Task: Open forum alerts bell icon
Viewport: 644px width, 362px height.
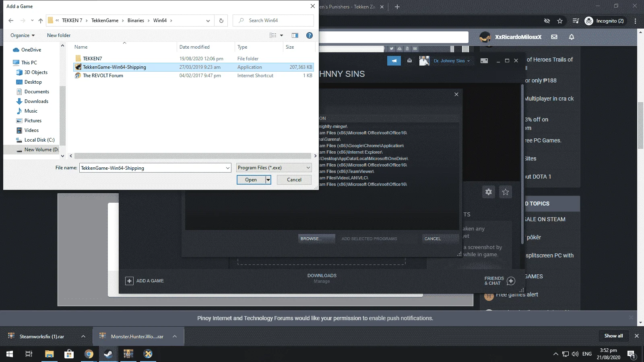Action: [x=572, y=37]
